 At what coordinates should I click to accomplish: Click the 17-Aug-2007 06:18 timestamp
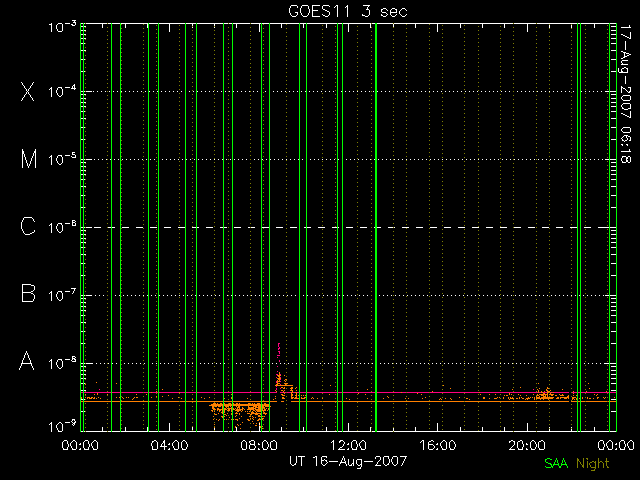(x=625, y=94)
